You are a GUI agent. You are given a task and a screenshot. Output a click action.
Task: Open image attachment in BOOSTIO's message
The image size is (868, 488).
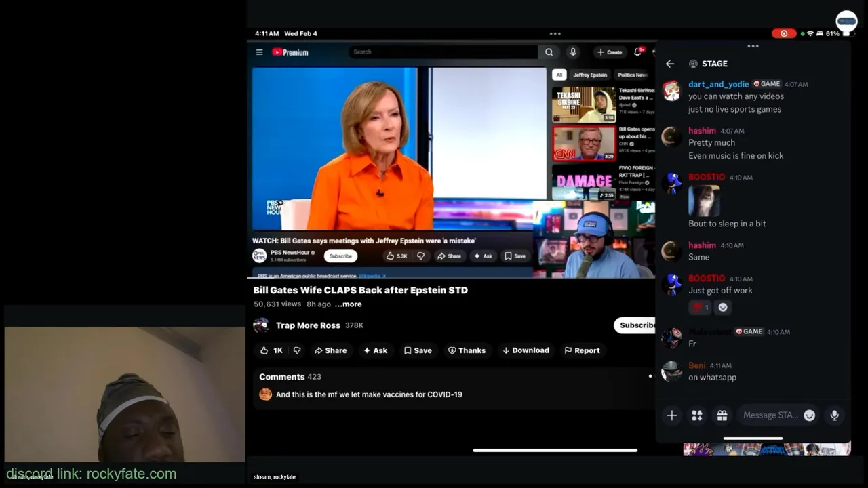pyautogui.click(x=704, y=201)
